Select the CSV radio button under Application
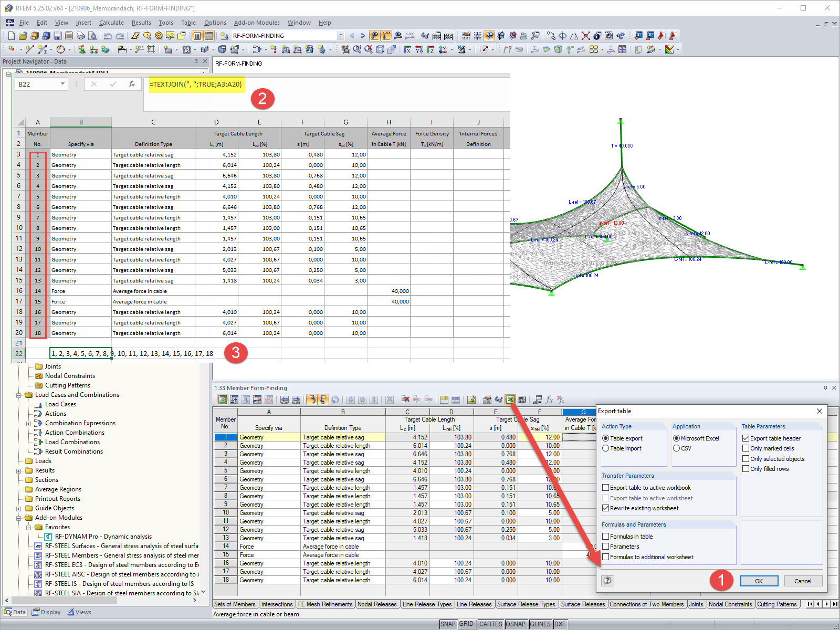This screenshot has width=840, height=630. click(677, 448)
